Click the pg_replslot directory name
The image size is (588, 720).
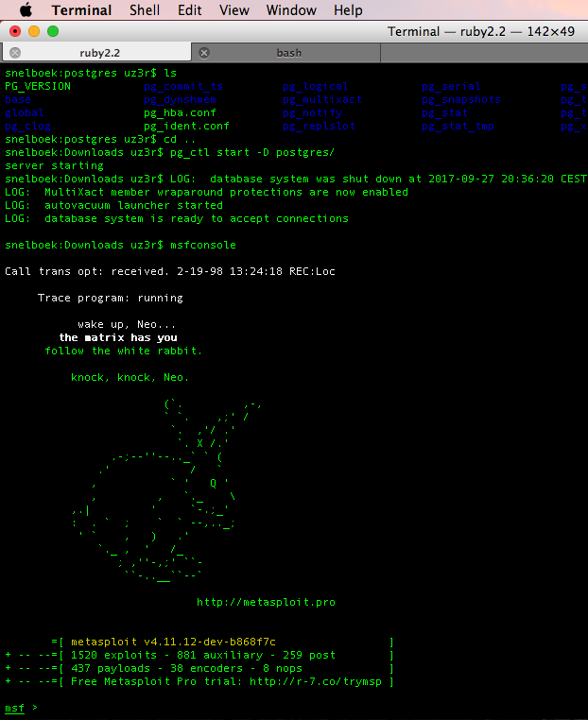320,127
